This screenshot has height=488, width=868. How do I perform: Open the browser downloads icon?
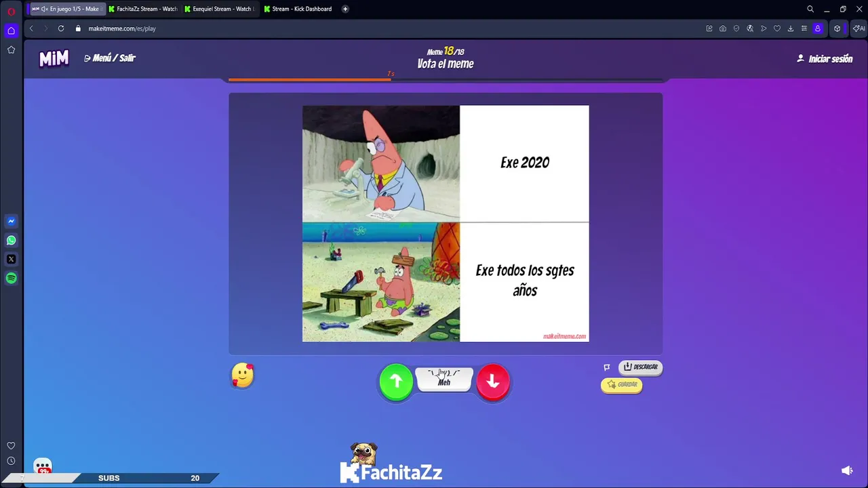pos(791,28)
